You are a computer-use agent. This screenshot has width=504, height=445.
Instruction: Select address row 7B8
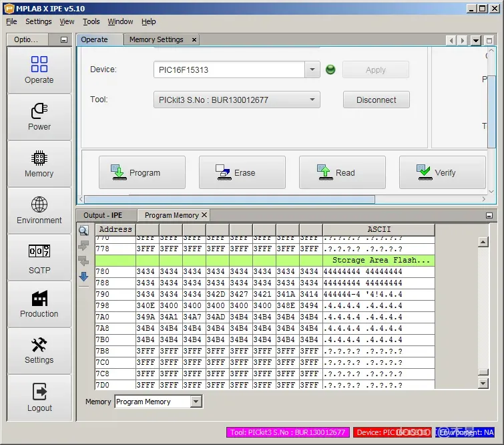pyautogui.click(x=265, y=351)
